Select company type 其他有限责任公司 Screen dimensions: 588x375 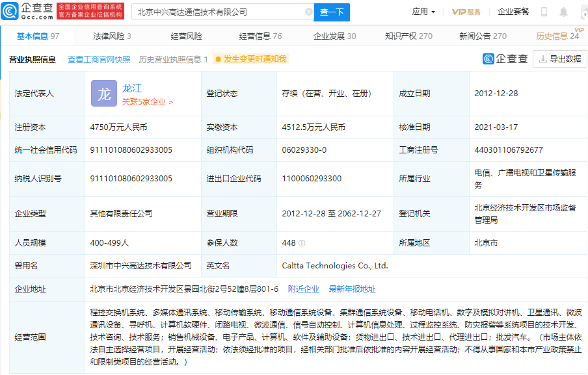pyautogui.click(x=121, y=214)
